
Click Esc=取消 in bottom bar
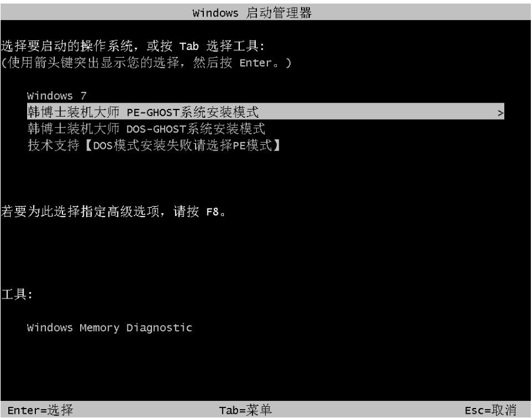(x=490, y=410)
